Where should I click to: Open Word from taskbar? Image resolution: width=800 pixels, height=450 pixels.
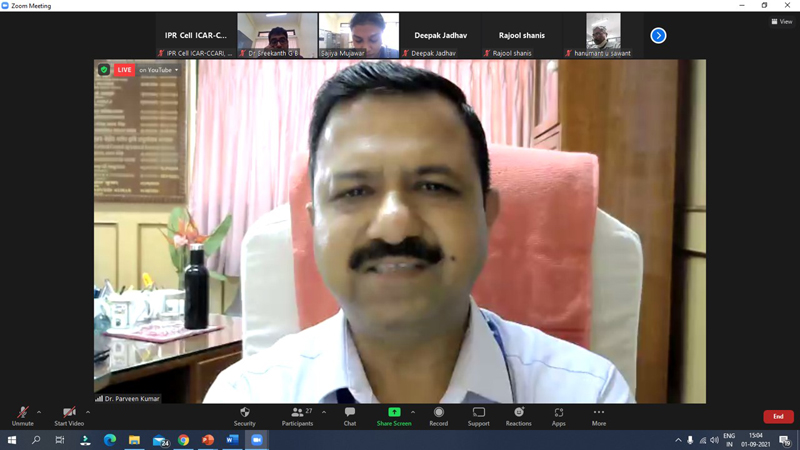coord(232,440)
